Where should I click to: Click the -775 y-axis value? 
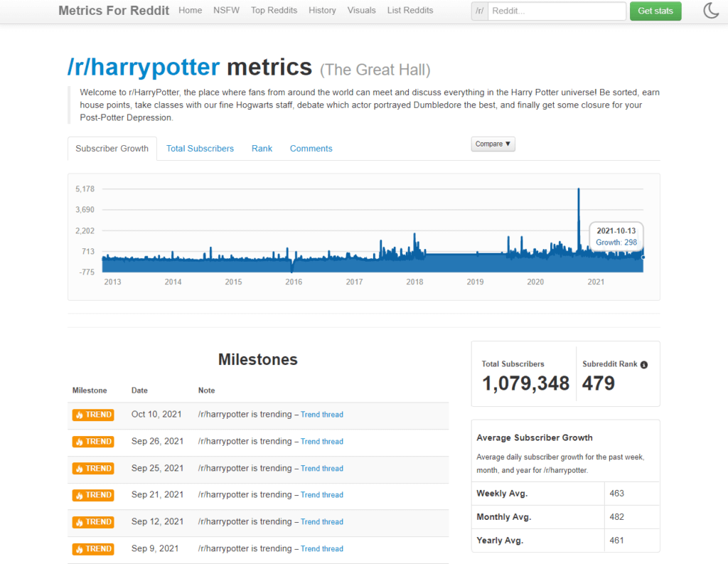point(86,272)
